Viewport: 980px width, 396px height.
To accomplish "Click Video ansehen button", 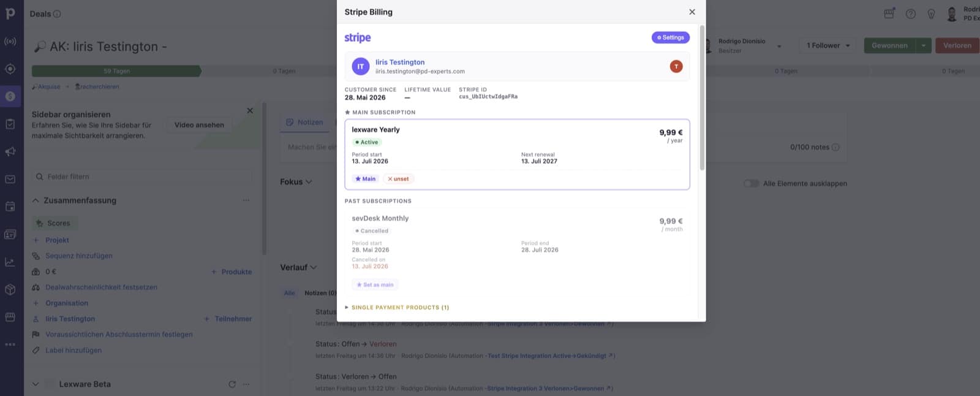I will (x=199, y=125).
